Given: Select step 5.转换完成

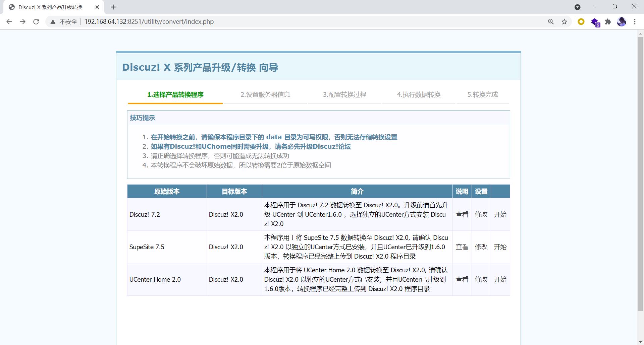Looking at the screenshot, I should point(483,95).
